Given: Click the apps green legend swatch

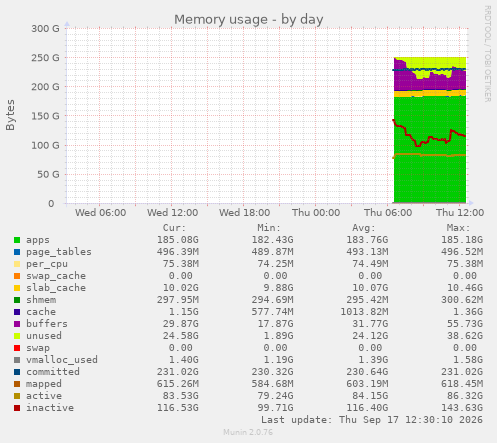Looking at the screenshot, I should coord(17,240).
